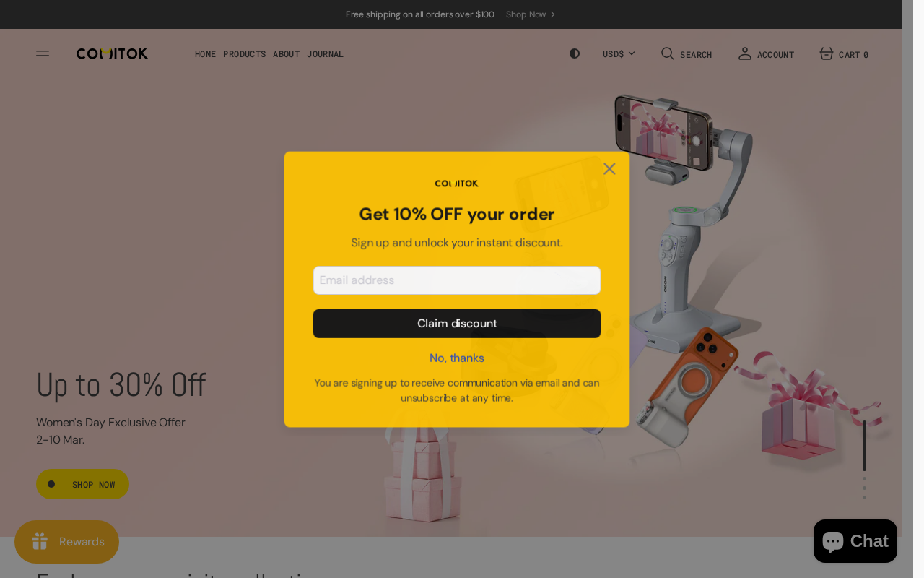Open the Account user icon
The image size is (924, 578).
click(x=745, y=53)
